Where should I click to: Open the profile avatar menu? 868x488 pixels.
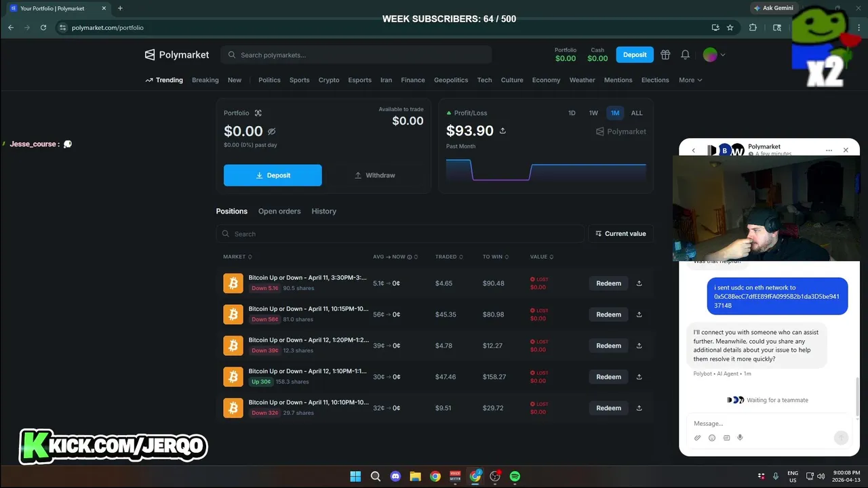pos(714,55)
